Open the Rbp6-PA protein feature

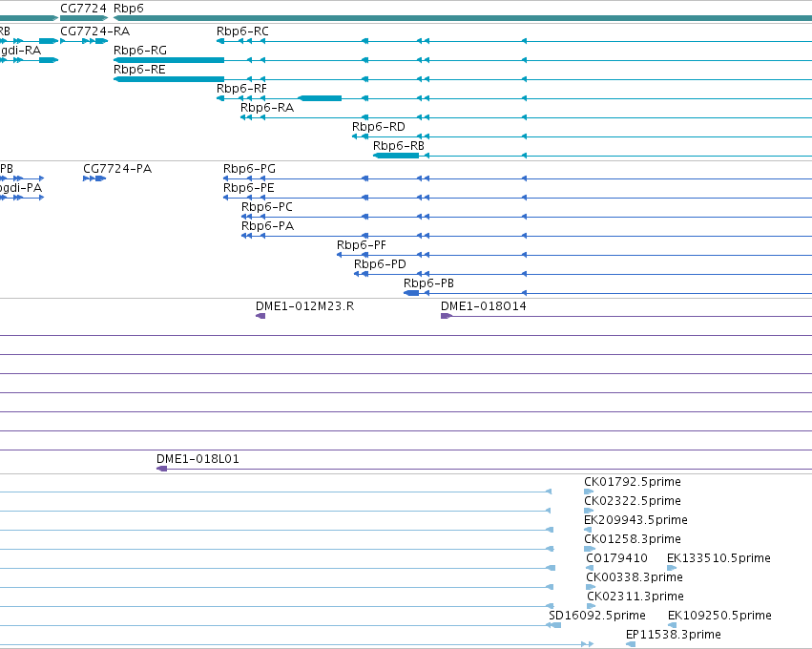267,226
